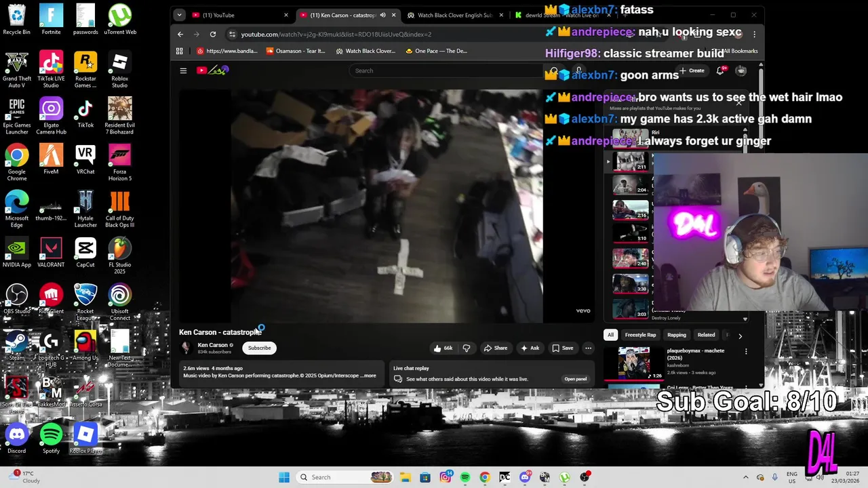Open CapCut desktop shortcut

pyautogui.click(x=85, y=253)
